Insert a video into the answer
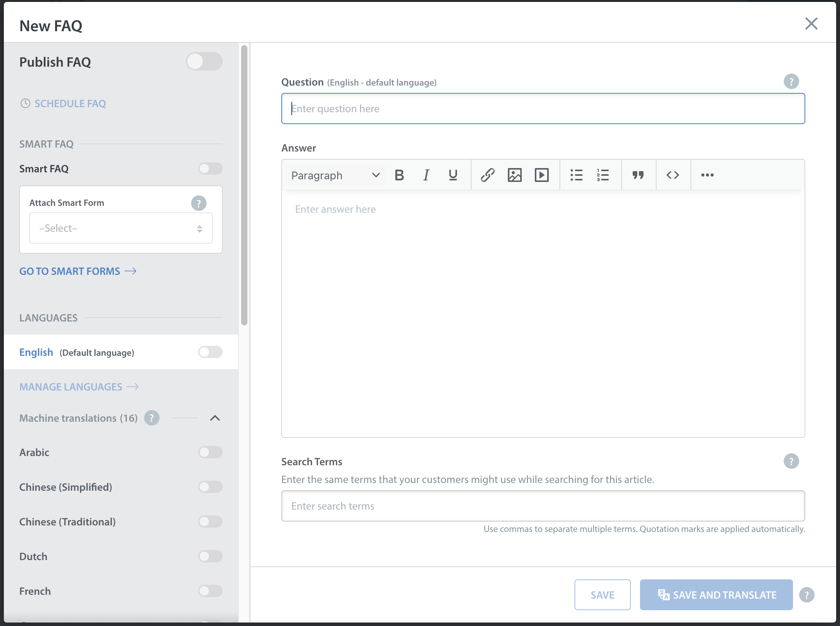Image resolution: width=840 pixels, height=626 pixels. pyautogui.click(x=541, y=175)
